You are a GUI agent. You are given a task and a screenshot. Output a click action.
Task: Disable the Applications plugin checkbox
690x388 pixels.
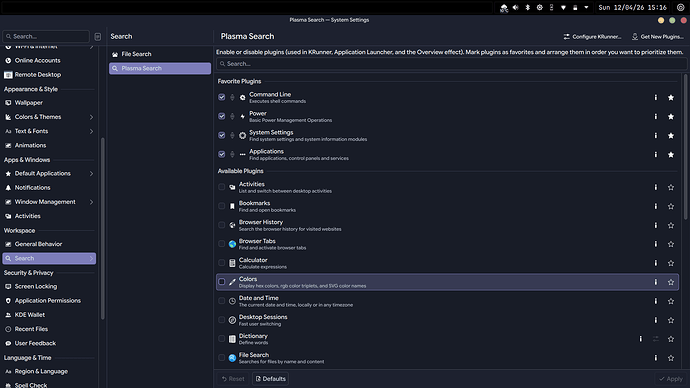[221, 154]
